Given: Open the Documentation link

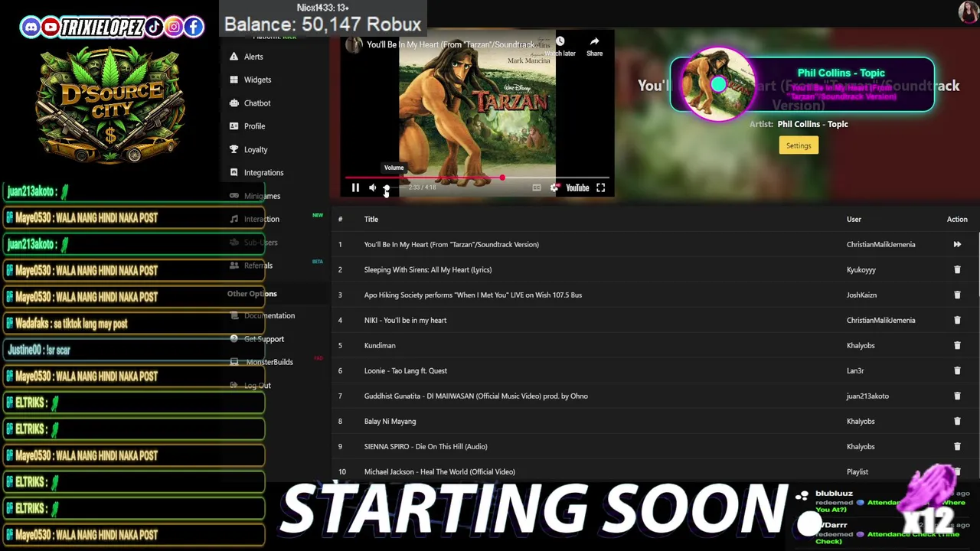Looking at the screenshot, I should [x=269, y=315].
